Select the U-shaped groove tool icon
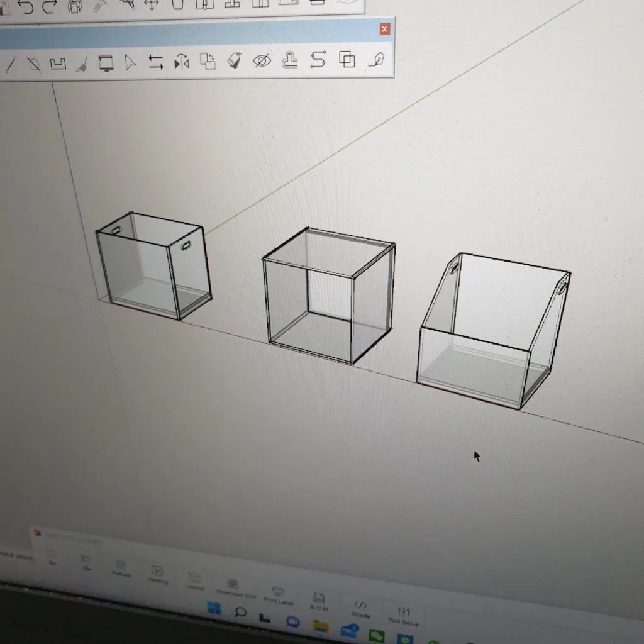Viewport: 644px width, 644px height. click(x=58, y=64)
